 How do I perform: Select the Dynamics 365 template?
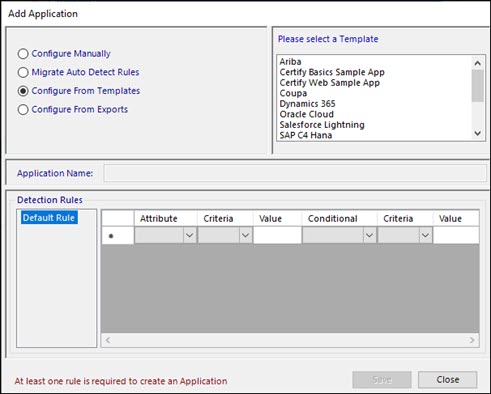[307, 104]
